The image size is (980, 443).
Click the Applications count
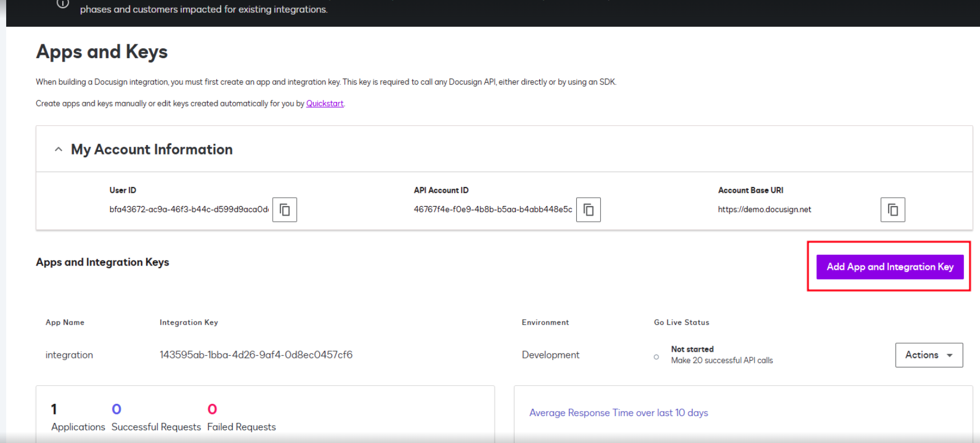pyautogui.click(x=54, y=409)
